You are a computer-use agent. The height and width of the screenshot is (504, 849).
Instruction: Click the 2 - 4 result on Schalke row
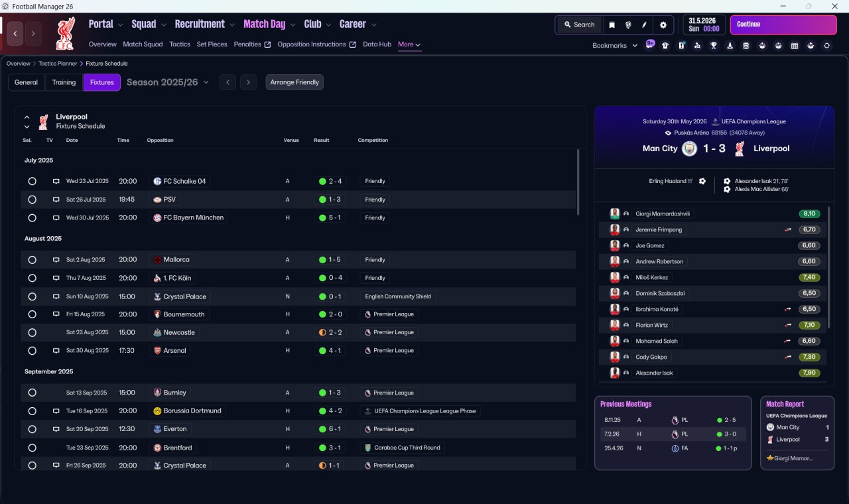coord(330,181)
